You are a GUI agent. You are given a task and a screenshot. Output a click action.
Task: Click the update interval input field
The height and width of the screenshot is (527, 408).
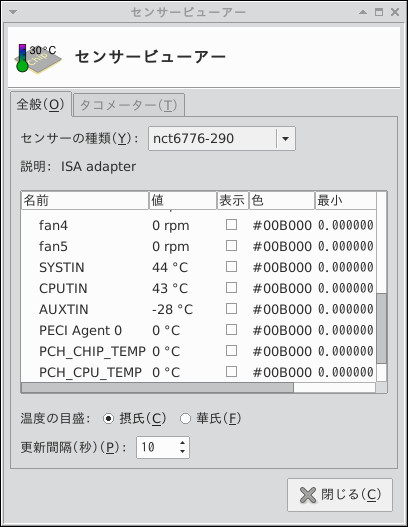point(156,447)
